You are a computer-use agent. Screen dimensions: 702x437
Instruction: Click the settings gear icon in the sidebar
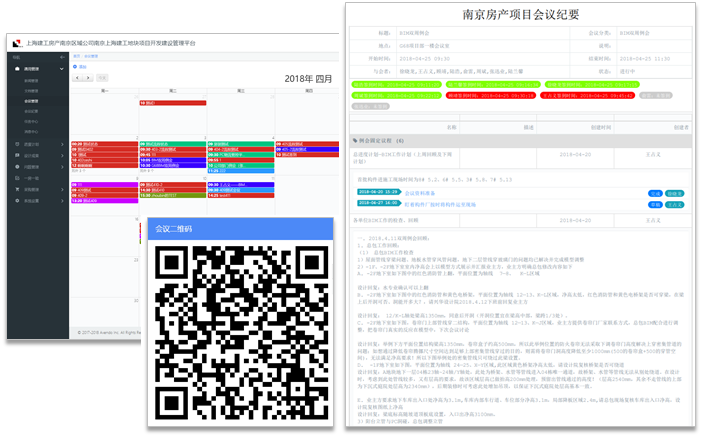17,201
